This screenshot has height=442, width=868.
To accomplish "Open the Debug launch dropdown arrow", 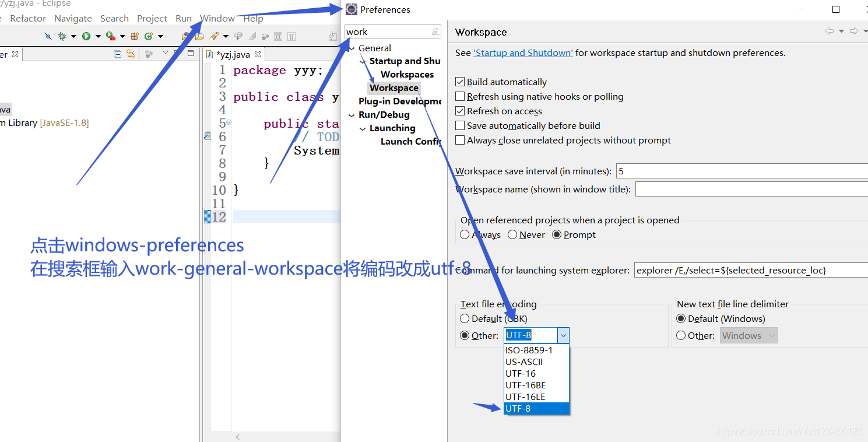I will click(74, 36).
